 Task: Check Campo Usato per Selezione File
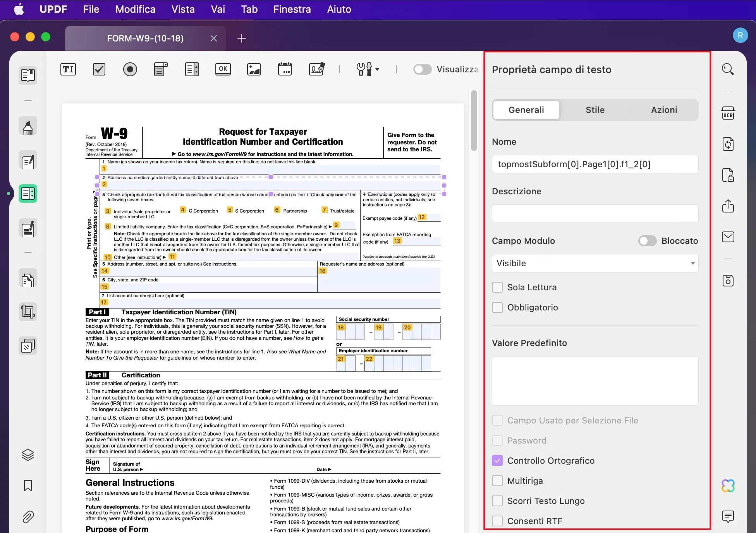[497, 420]
